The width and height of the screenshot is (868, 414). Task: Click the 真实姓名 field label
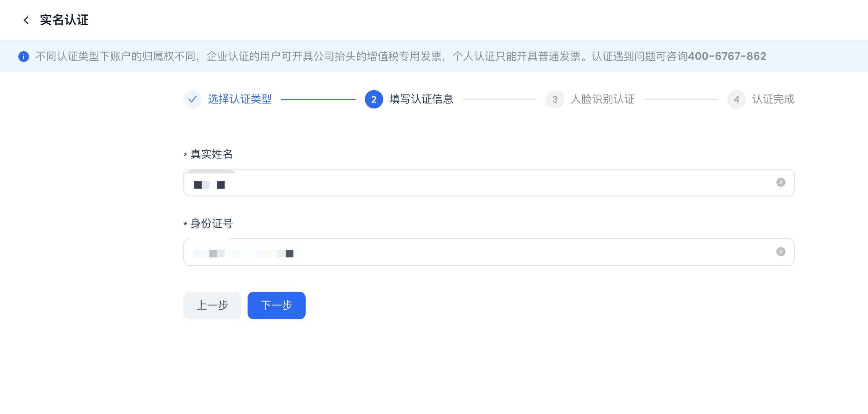(x=211, y=154)
